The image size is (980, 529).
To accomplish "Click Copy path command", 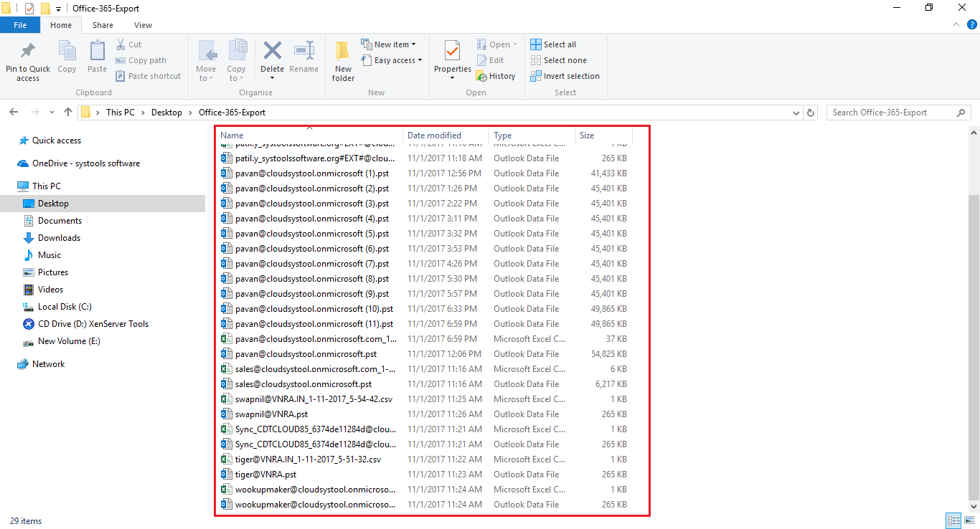I will (141, 60).
